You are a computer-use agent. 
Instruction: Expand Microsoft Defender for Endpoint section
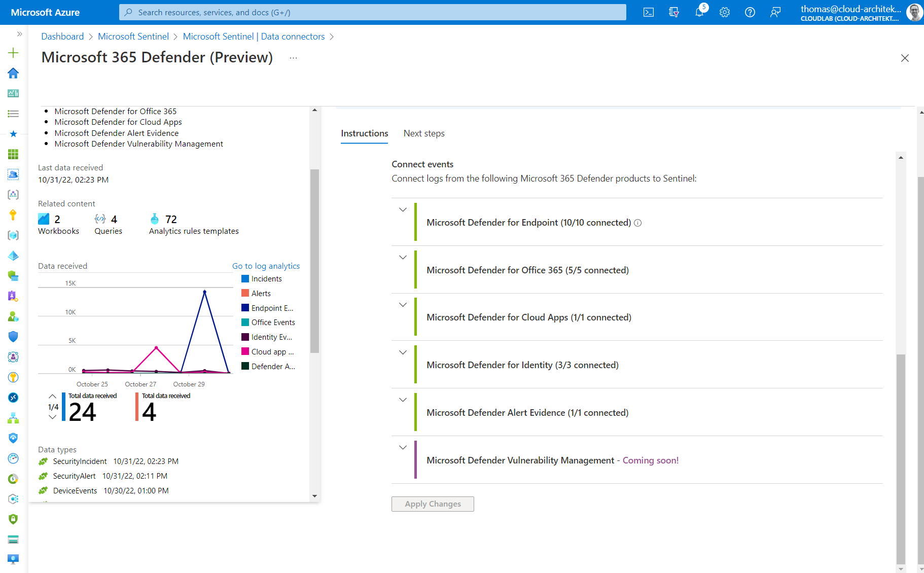403,209
